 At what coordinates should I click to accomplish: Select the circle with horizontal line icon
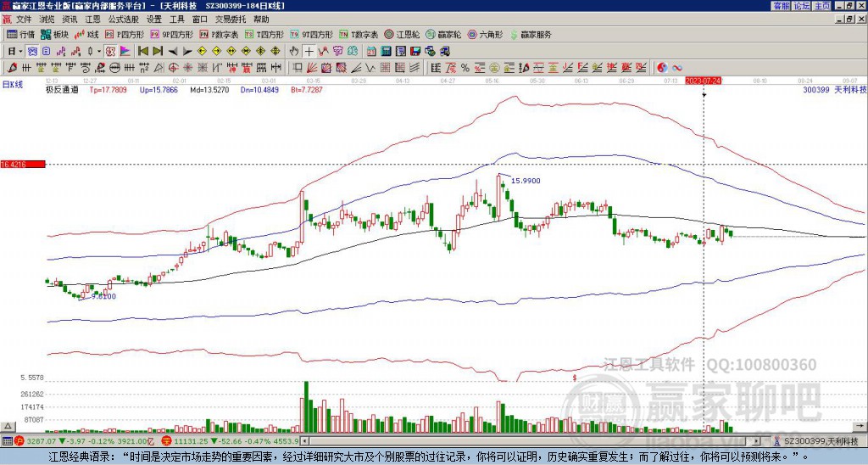114,68
